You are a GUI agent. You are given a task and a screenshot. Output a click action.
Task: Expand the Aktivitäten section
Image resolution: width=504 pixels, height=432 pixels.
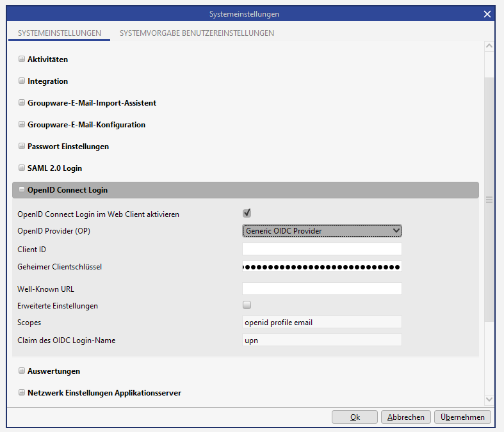pyautogui.click(x=22, y=60)
